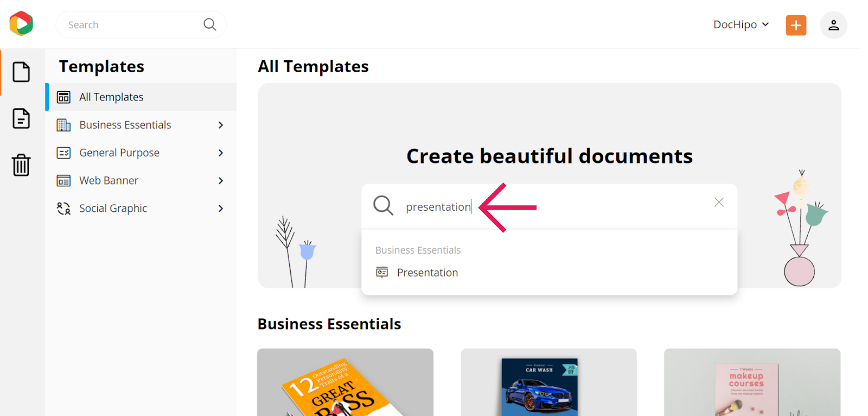Open the Great Boss template thumbnail
868x416 pixels.
tap(345, 382)
